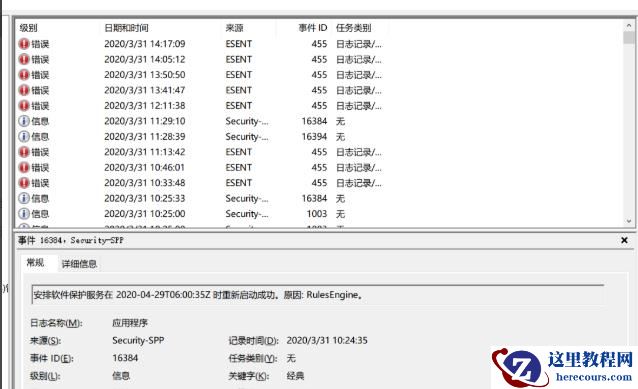Sort by the 事件 ID column header

coord(312,28)
